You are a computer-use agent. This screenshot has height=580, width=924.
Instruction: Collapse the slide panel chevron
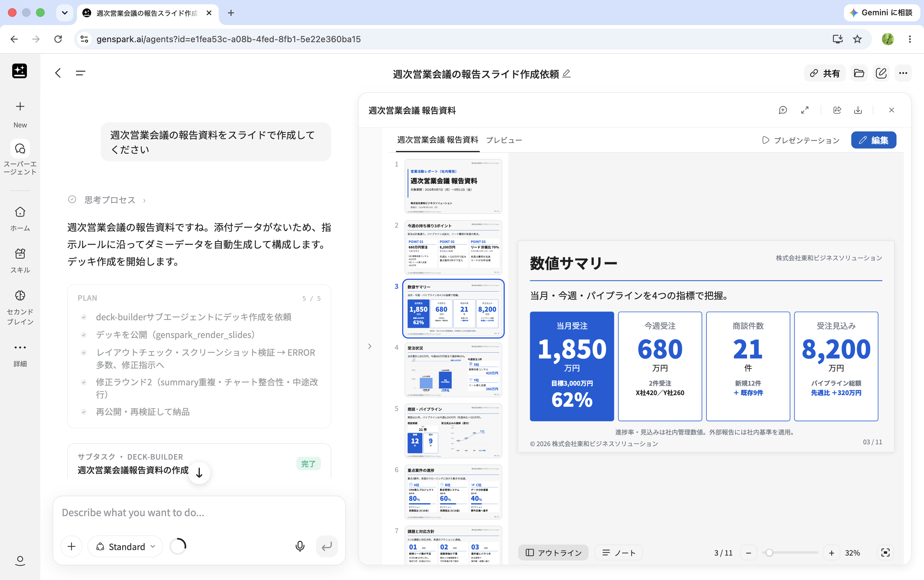coord(369,346)
